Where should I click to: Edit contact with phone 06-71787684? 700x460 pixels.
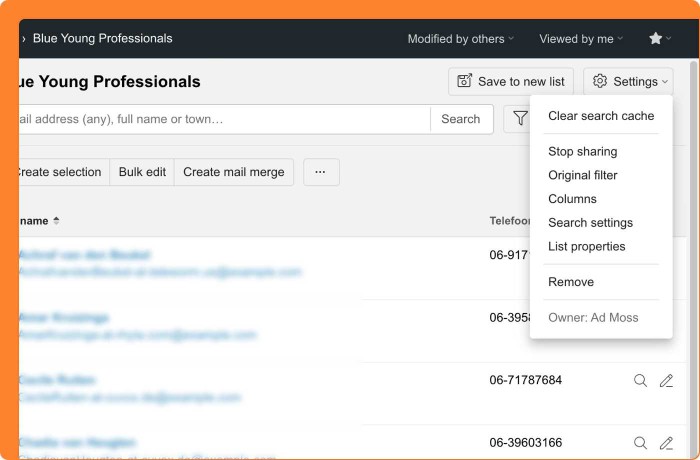[666, 381]
